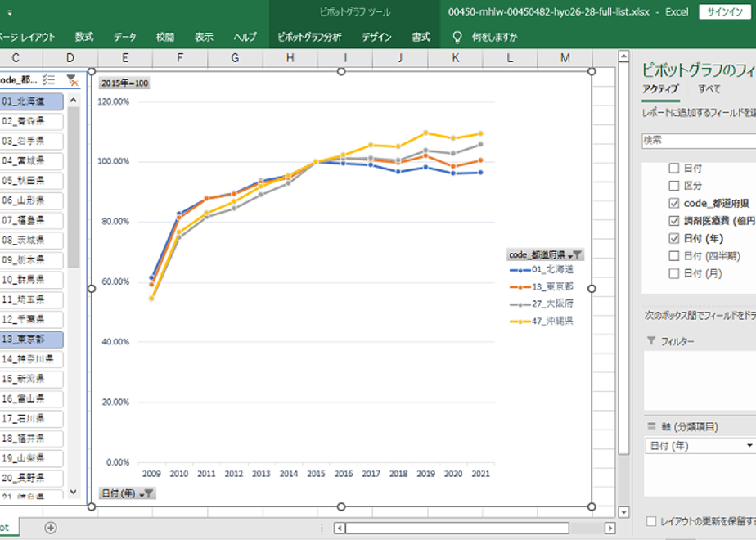Click the Quick Access Toolbar customize arrow

[x=10, y=13]
